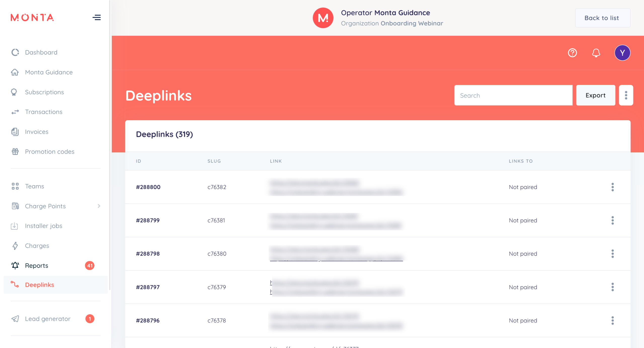
Task: Open options menu for deeplink #288800
Action: [x=613, y=187]
